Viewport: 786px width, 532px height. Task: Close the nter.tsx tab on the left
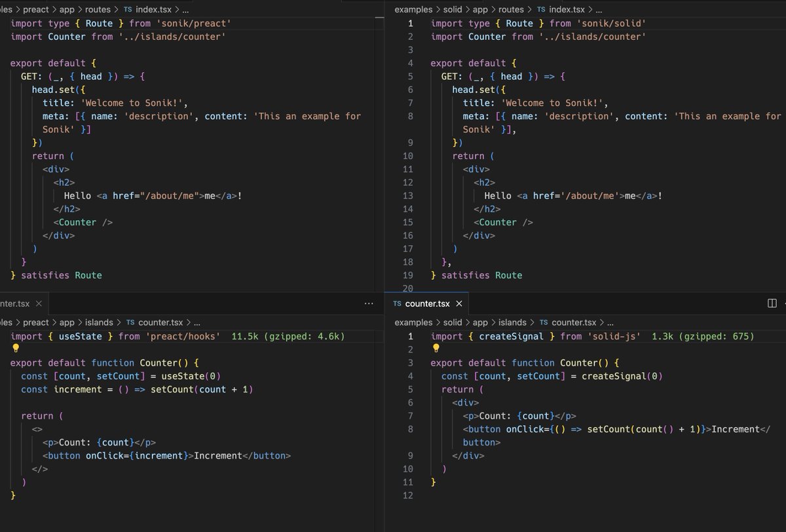[39, 303]
